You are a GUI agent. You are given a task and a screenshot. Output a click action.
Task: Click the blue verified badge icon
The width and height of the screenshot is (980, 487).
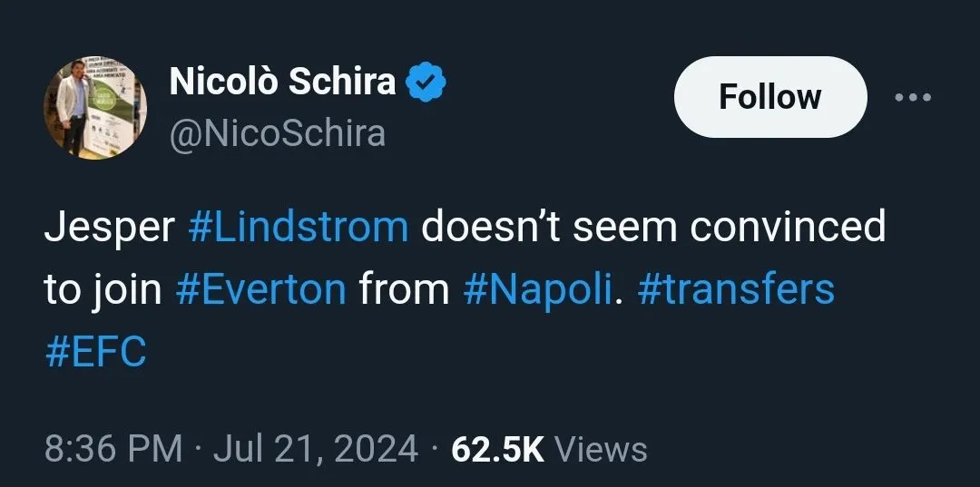[425, 83]
